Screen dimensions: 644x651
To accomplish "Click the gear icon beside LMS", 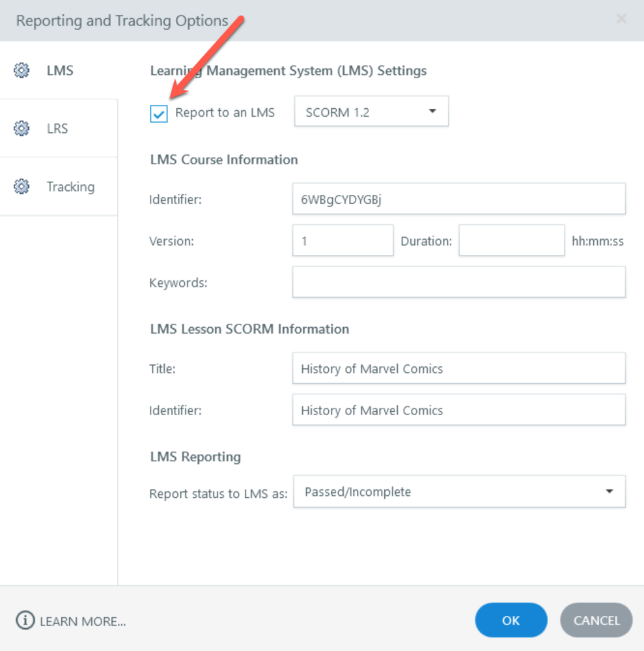I will point(21,70).
